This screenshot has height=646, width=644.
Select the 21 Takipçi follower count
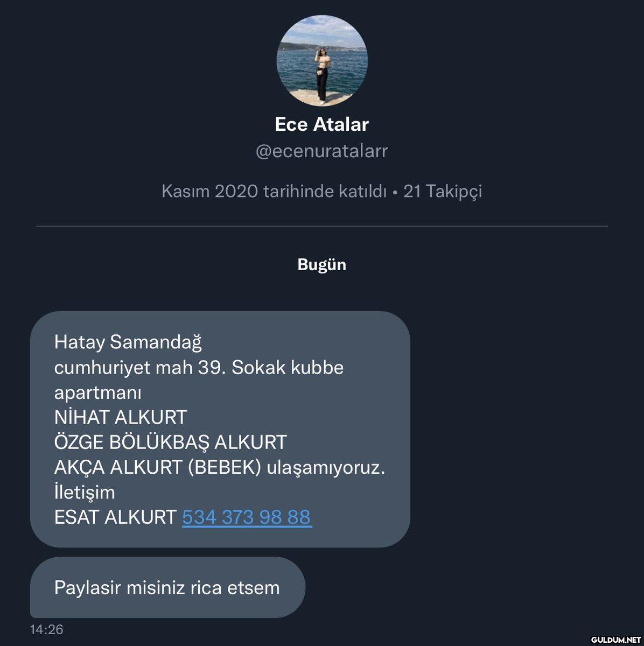(x=443, y=191)
